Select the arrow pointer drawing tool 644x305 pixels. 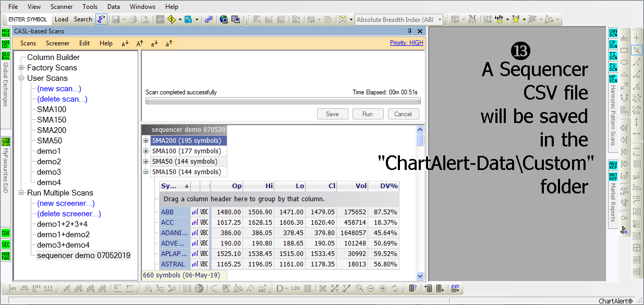(x=637, y=50)
